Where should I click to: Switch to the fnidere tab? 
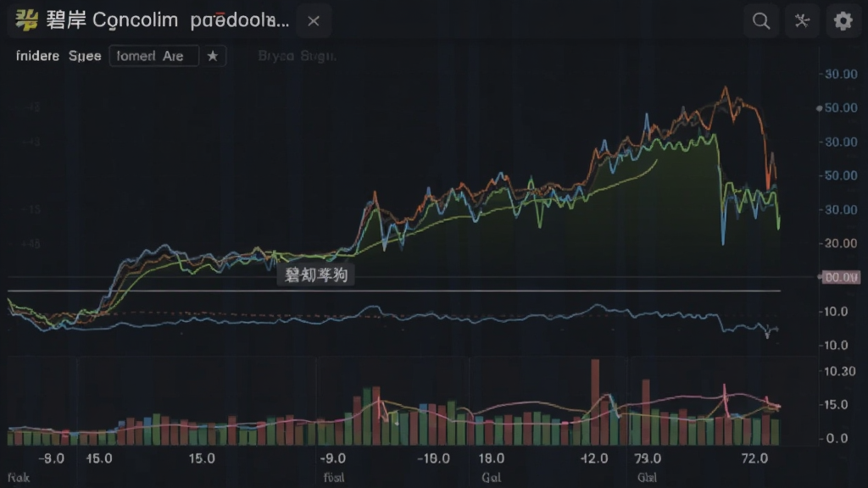click(37, 56)
